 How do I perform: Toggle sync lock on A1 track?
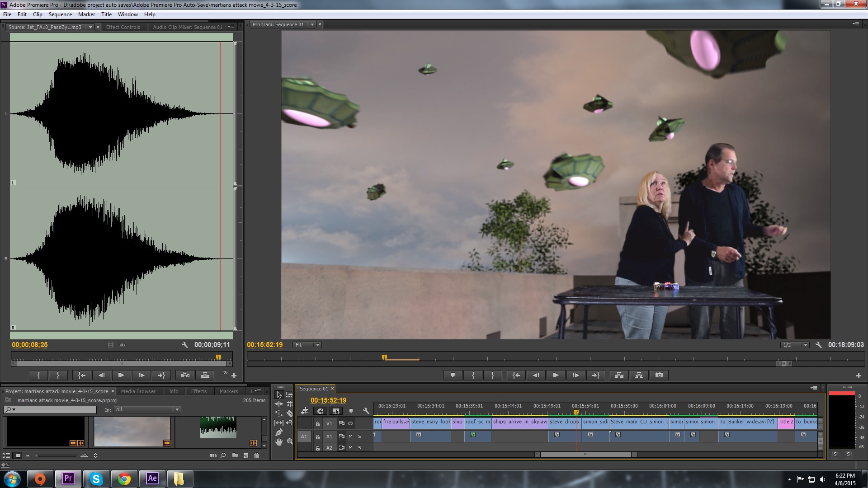click(x=341, y=436)
